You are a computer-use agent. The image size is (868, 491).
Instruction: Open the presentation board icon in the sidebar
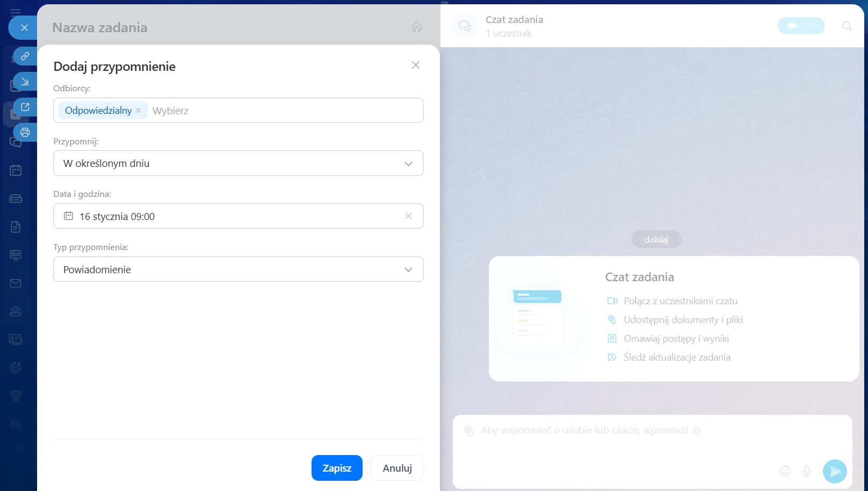[16, 255]
